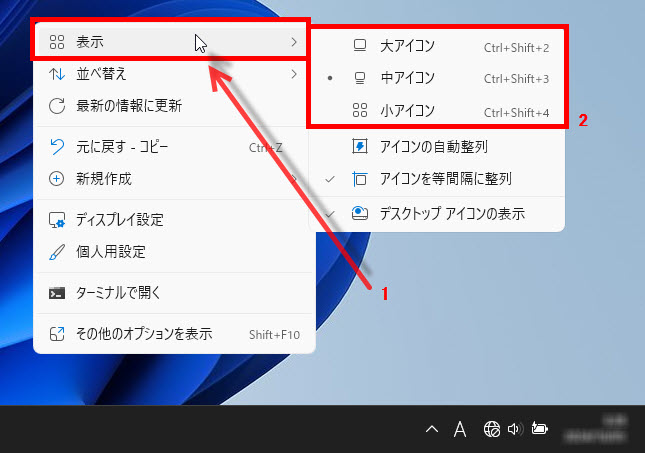
Task: Click the 表示 grid icon
Action: [x=57, y=42]
